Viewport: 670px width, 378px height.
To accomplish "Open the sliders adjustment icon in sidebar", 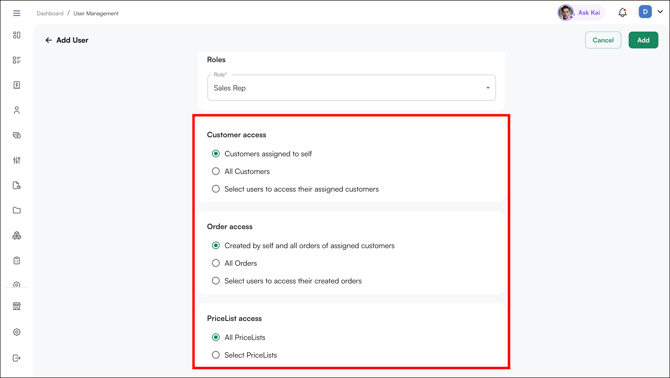I will [17, 160].
